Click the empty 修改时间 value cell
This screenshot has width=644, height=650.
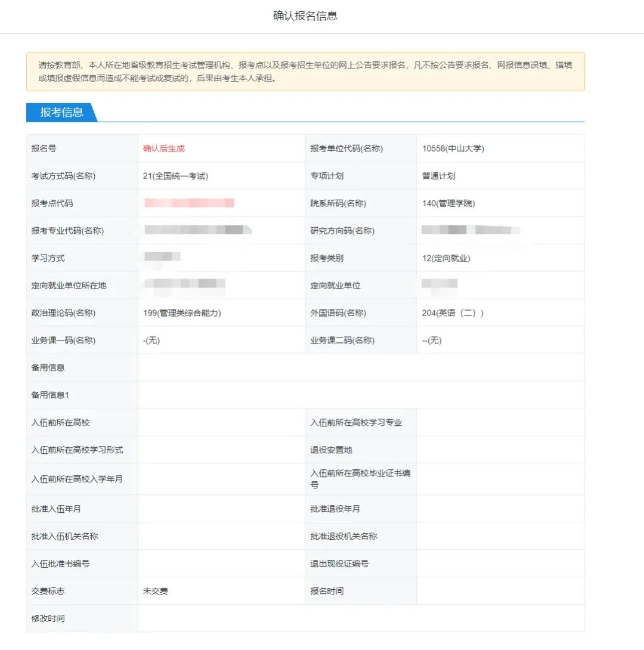pos(361,618)
